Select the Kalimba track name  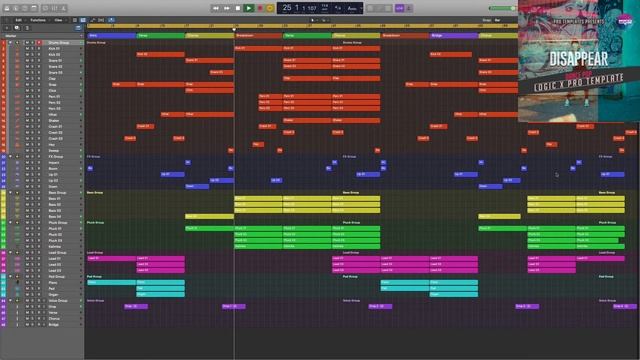[x=55, y=247]
